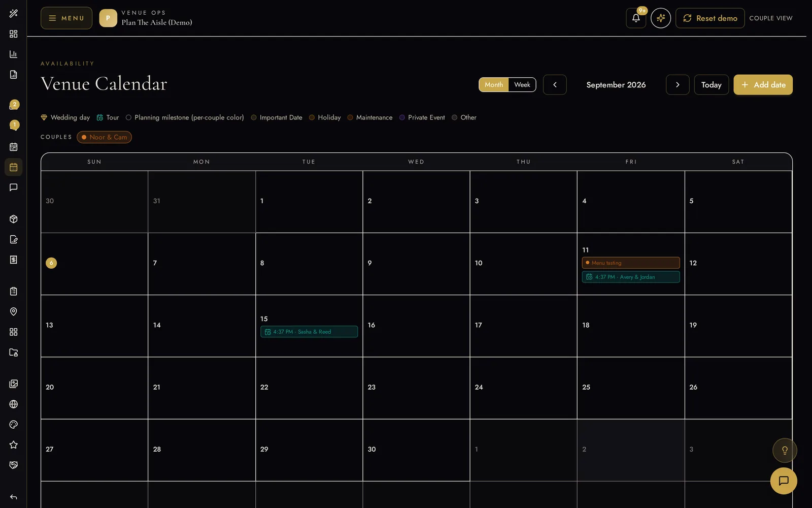Click the Today button
Screen dimensions: 812x508
point(712,85)
